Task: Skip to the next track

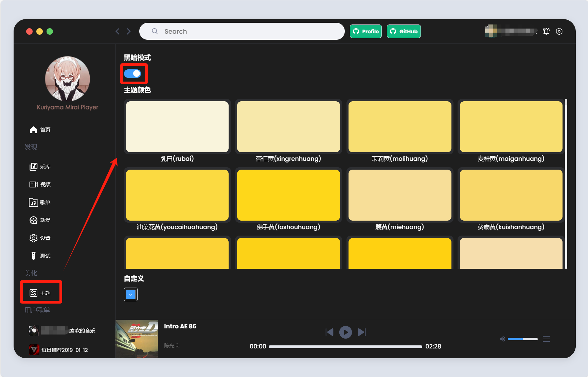Action: pos(362,332)
